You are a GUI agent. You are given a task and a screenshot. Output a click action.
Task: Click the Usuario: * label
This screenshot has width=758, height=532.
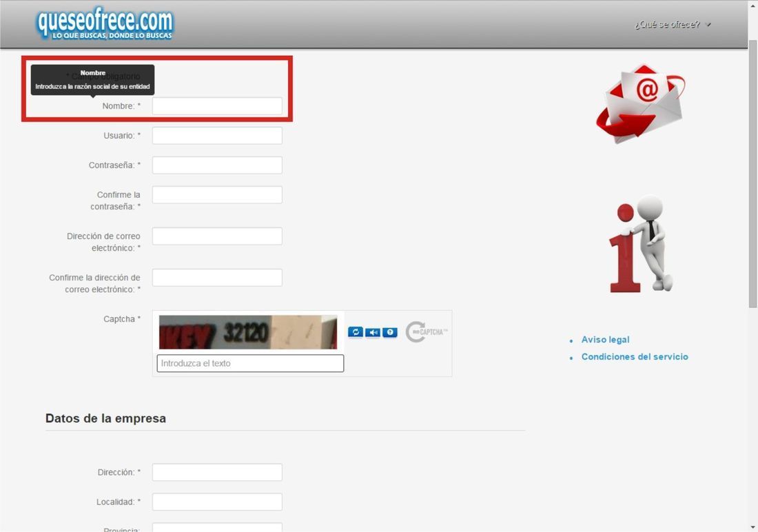click(x=122, y=136)
